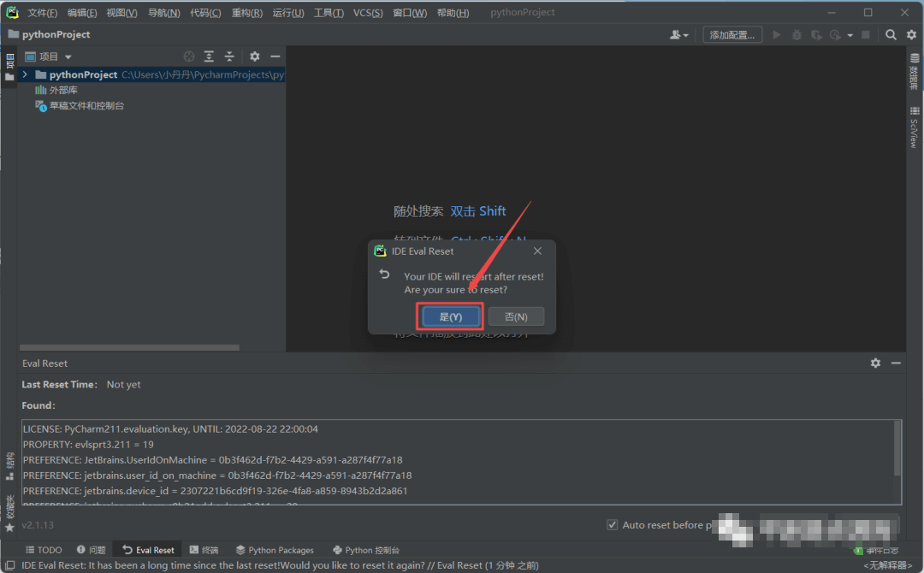Open the 终端 terminal tab

pos(204,550)
